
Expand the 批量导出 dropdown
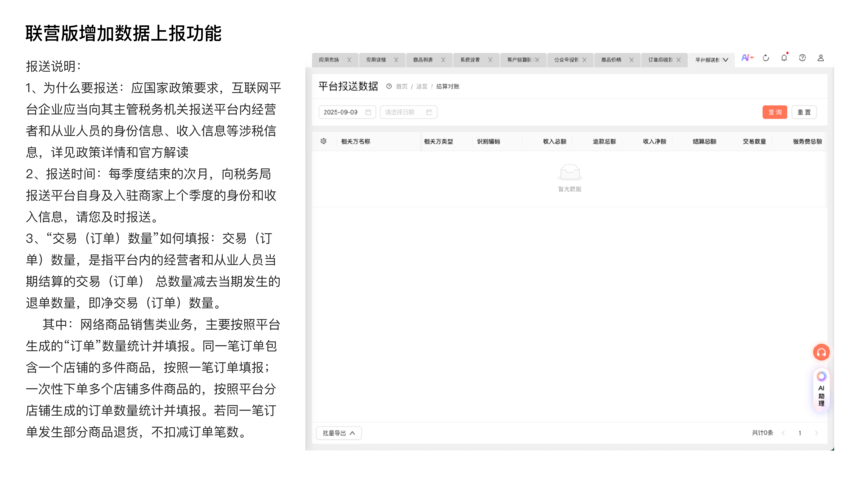pyautogui.click(x=338, y=433)
